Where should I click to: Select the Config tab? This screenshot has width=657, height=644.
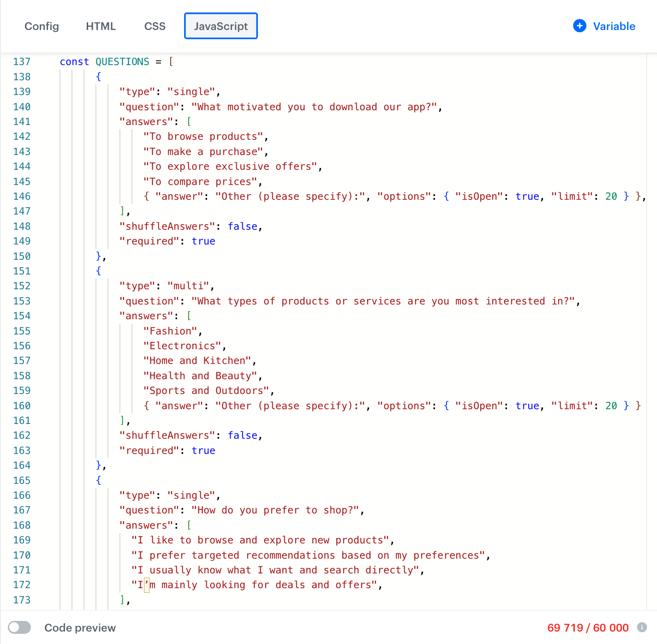(42, 26)
